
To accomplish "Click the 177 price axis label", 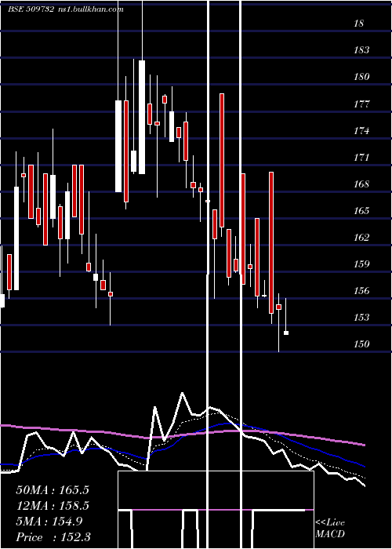I will pos(361,104).
